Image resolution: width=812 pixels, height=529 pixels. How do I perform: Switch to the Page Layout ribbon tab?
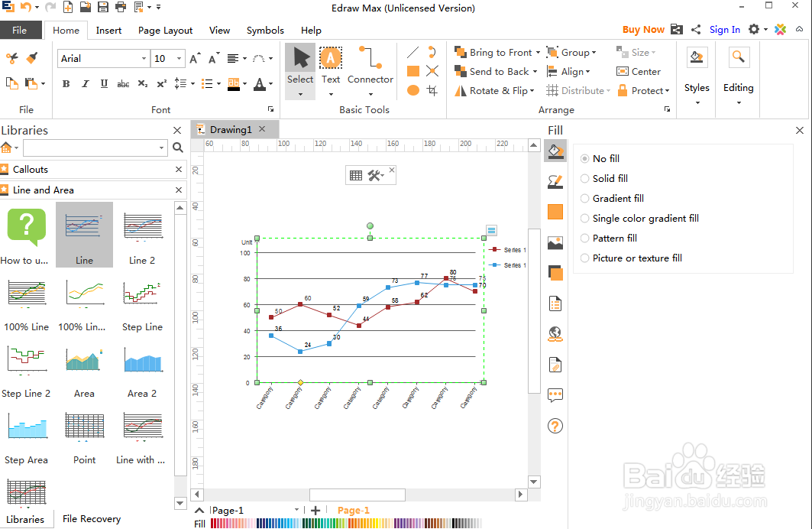pos(165,30)
